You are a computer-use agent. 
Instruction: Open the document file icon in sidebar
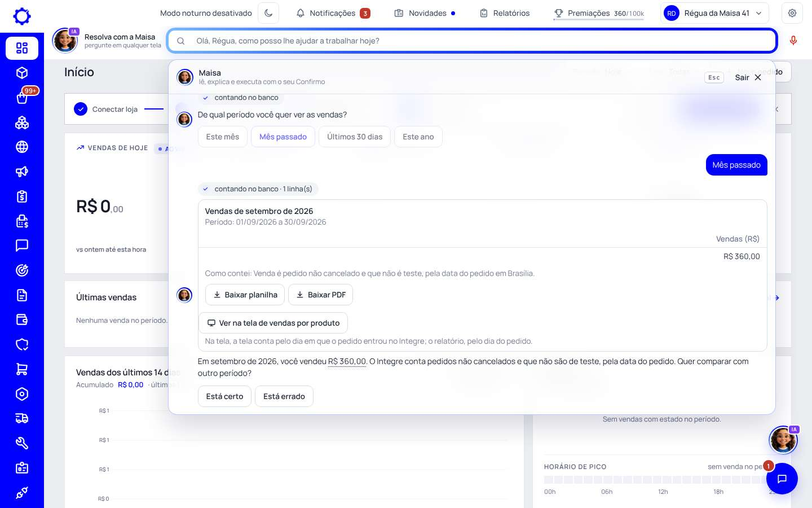coord(22,295)
